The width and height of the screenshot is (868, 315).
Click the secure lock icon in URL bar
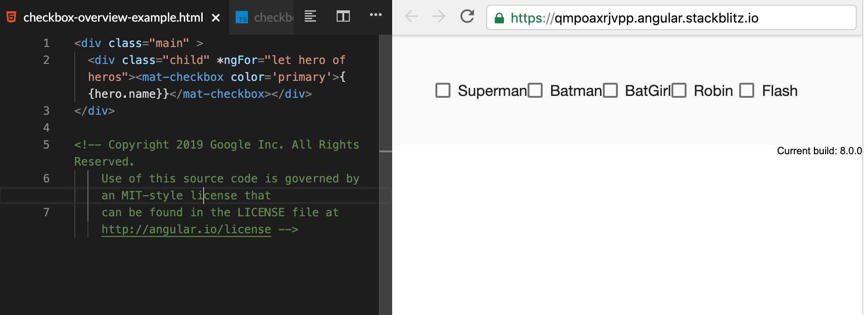499,18
